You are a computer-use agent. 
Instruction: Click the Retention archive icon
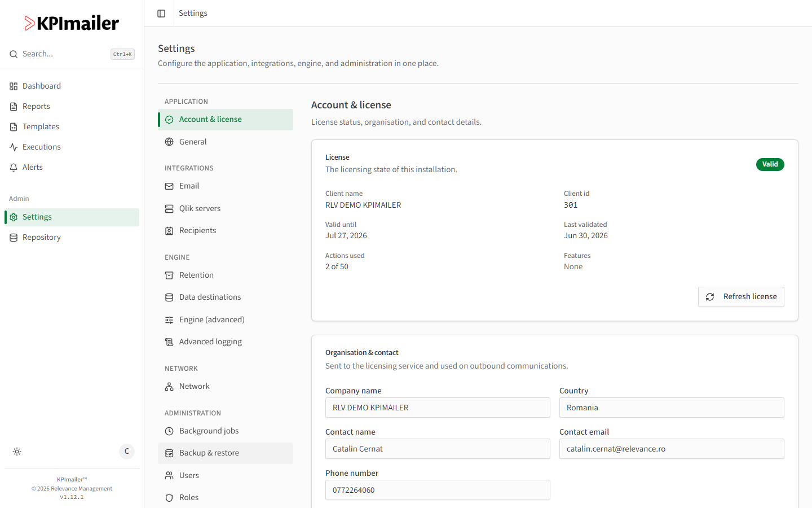169,275
